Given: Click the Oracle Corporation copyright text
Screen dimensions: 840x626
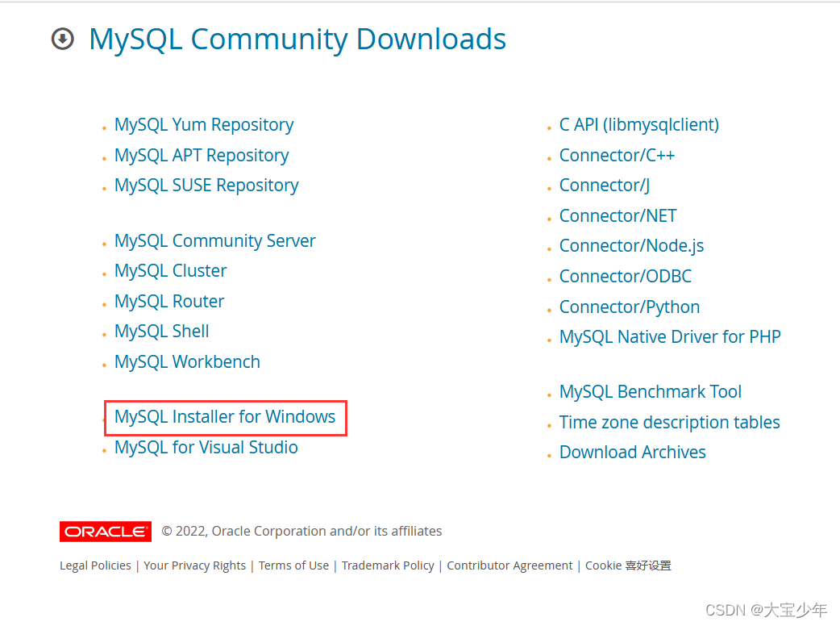Looking at the screenshot, I should tap(301, 531).
